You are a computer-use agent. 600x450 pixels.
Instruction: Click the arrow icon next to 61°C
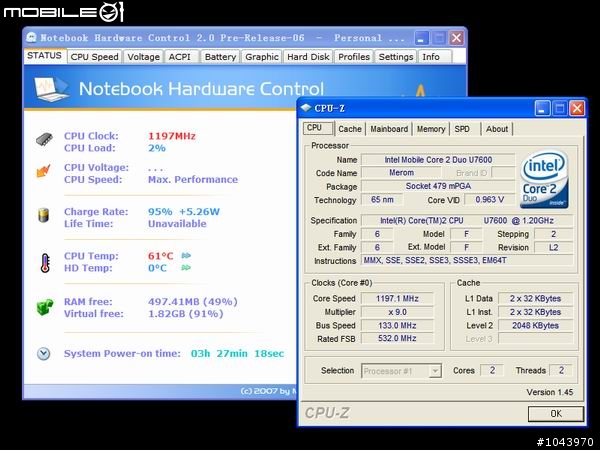click(x=186, y=255)
